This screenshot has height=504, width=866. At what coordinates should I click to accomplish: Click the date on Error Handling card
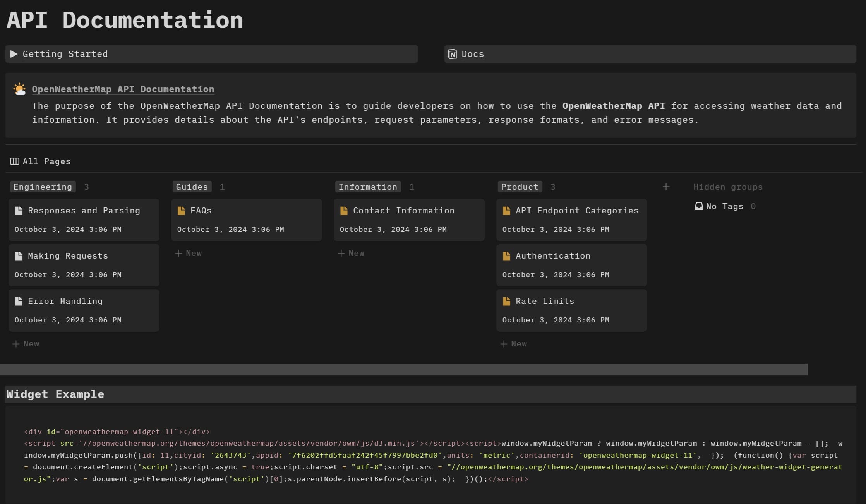(68, 320)
